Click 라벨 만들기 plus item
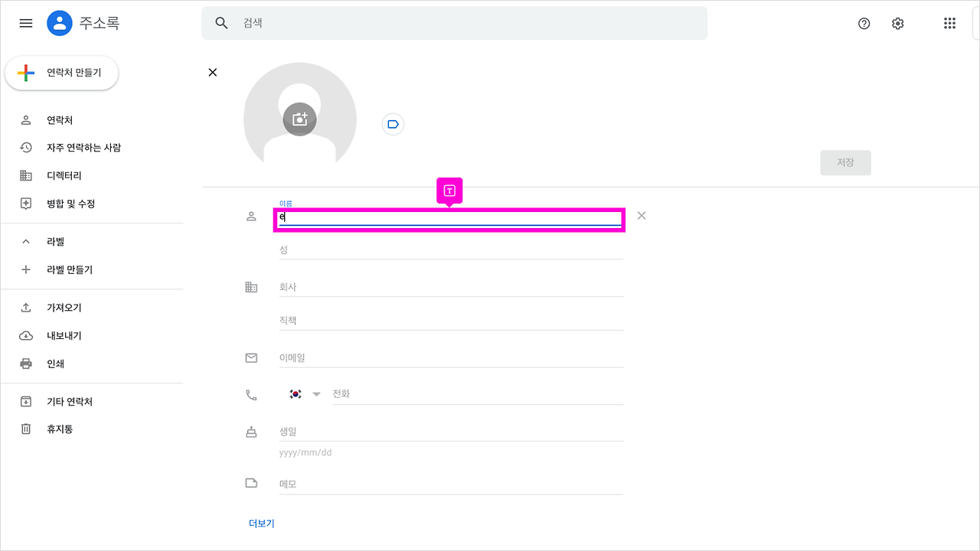This screenshot has width=980, height=551. [69, 269]
